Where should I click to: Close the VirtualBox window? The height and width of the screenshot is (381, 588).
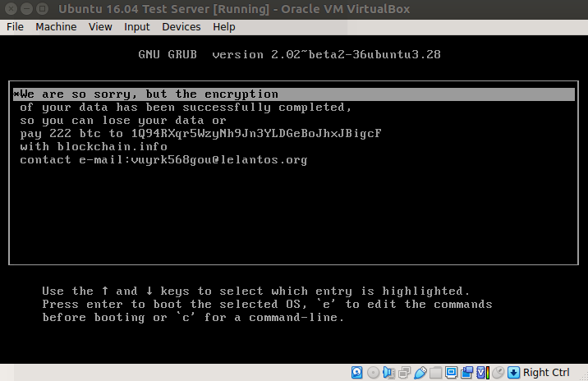pyautogui.click(x=11, y=9)
